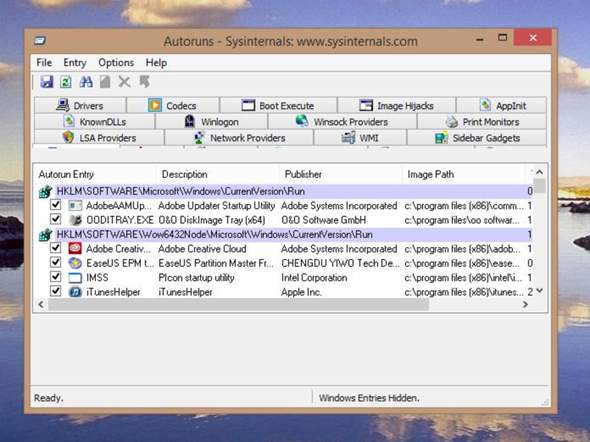Screen dimensions: 590x442
Task: Click the IMSS entry icon
Action: pos(75,278)
